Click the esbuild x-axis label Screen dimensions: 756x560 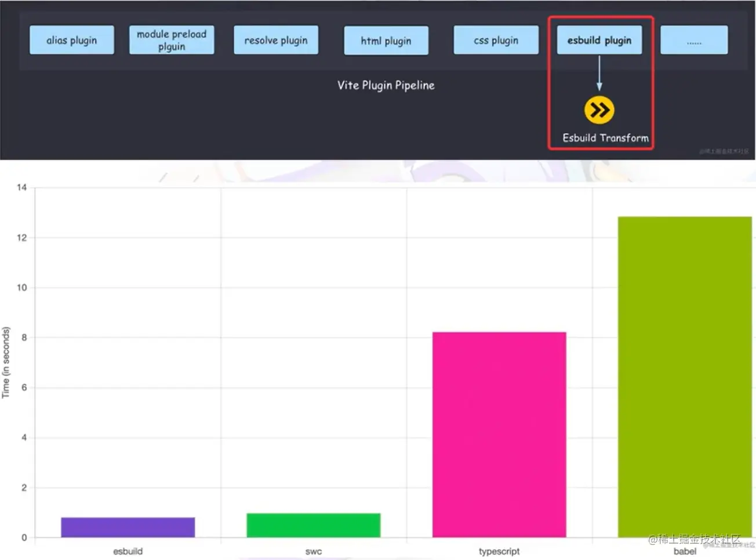point(128,551)
